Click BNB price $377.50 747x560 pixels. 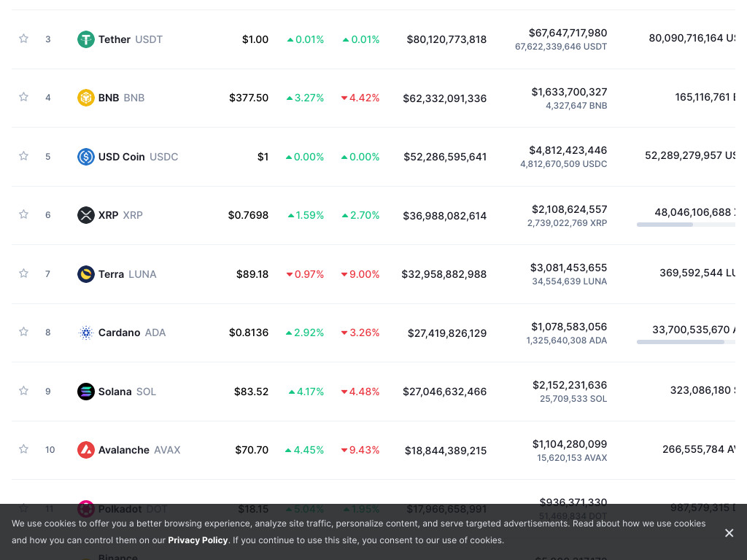(249, 98)
